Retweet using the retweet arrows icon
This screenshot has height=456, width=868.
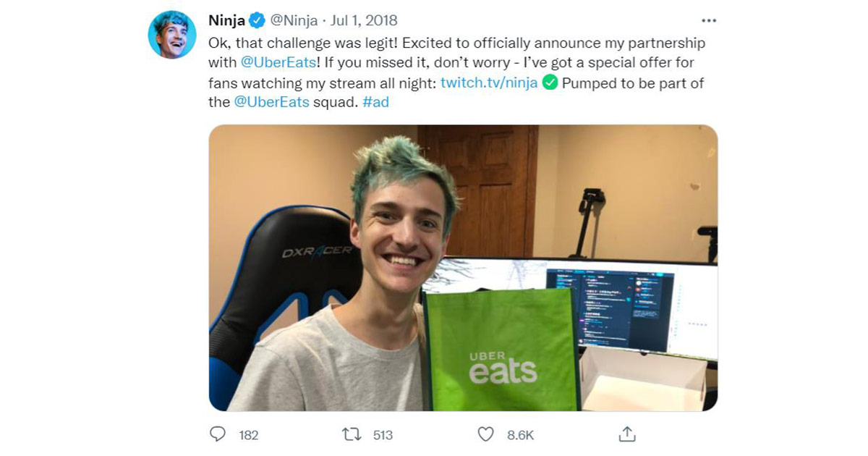pyautogui.click(x=352, y=434)
